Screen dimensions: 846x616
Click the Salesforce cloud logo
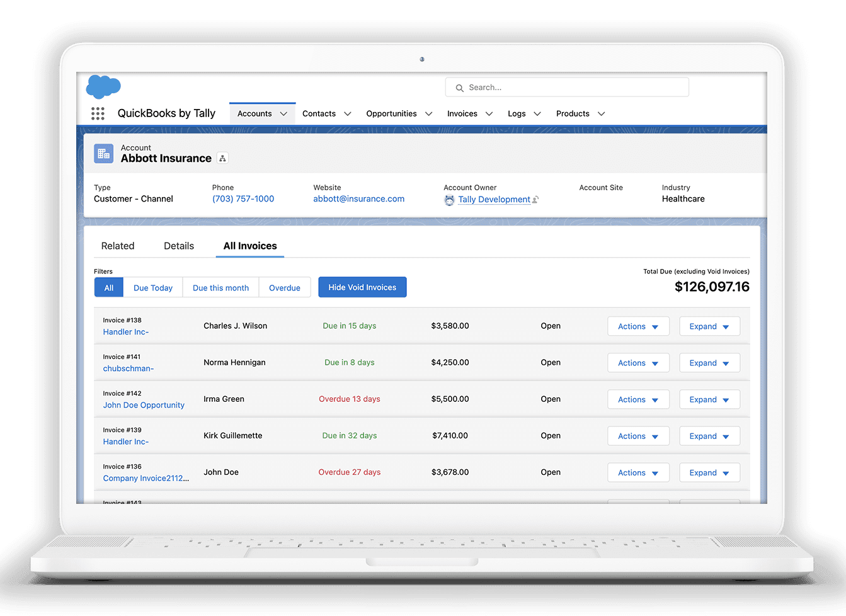pos(103,87)
